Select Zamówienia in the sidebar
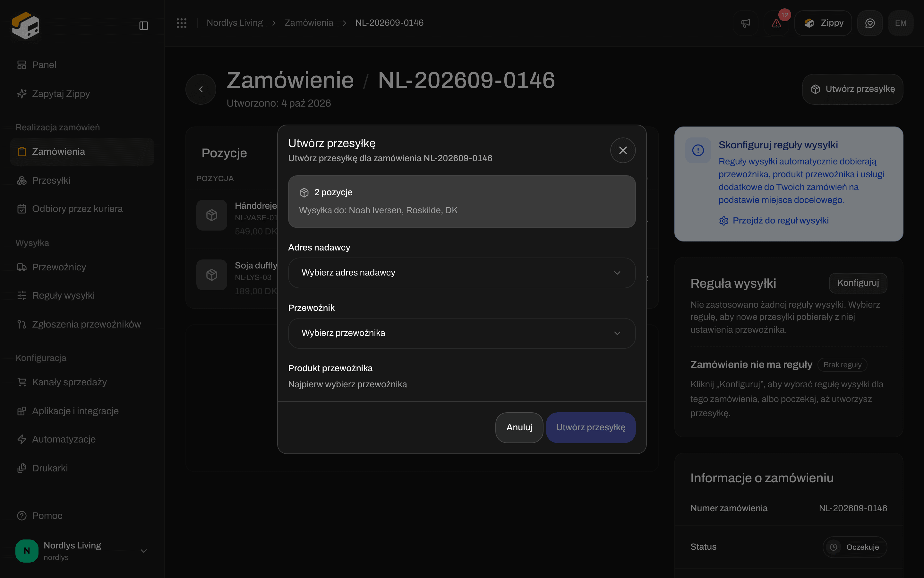Image resolution: width=924 pixels, height=578 pixels. pyautogui.click(x=82, y=152)
